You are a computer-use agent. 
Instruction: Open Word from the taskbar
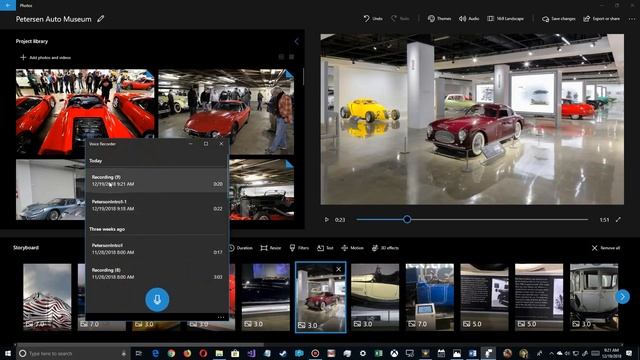point(473,353)
